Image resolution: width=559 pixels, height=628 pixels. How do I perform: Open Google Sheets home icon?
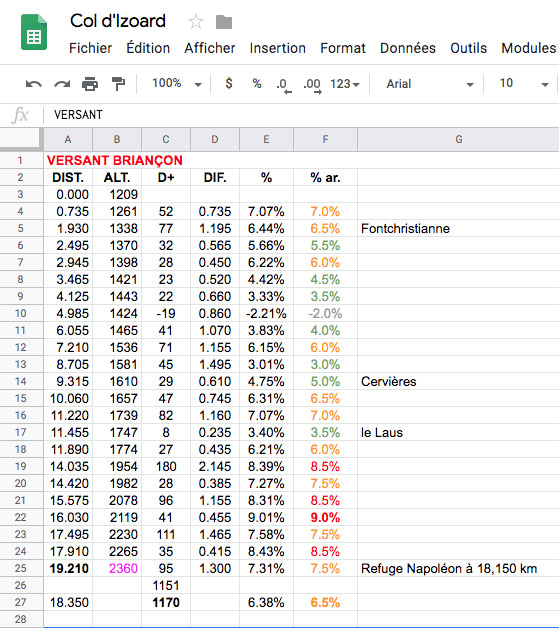[34, 32]
